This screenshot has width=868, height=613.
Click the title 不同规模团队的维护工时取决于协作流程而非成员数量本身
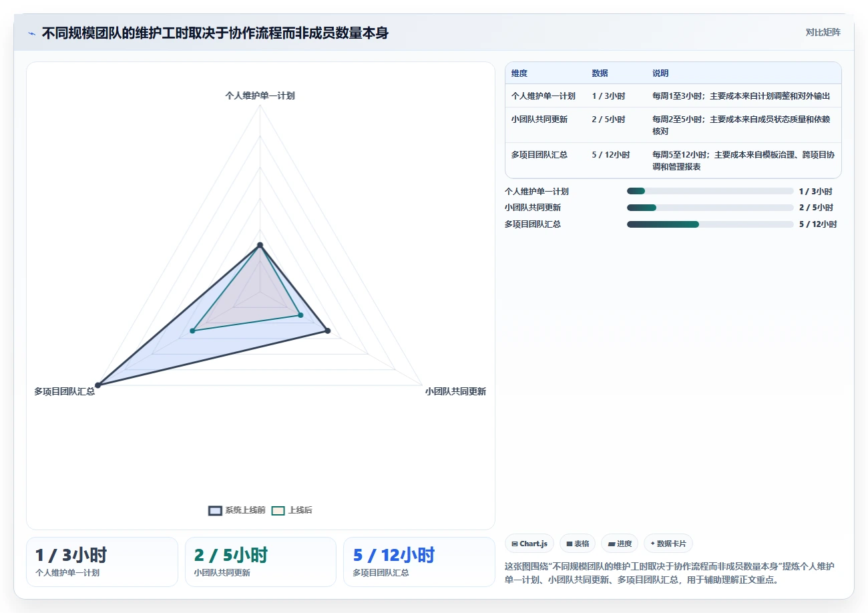pyautogui.click(x=215, y=33)
